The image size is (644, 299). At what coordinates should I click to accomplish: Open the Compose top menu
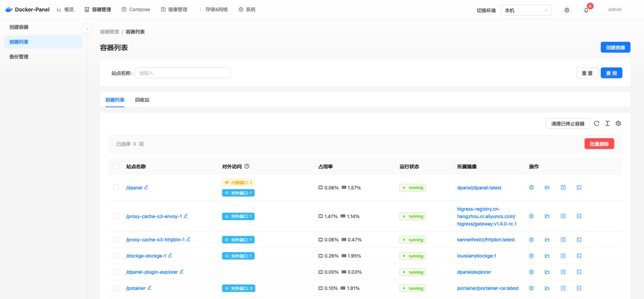(x=136, y=10)
